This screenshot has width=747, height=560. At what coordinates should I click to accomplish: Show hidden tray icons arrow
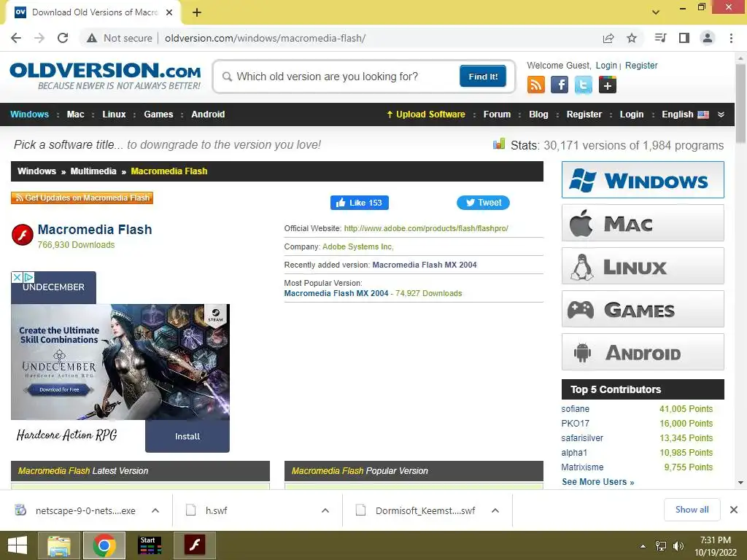point(643,546)
